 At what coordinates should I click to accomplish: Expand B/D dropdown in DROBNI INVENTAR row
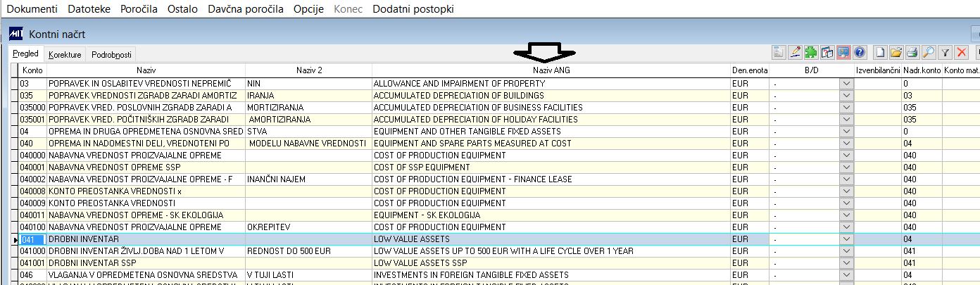pyautogui.click(x=847, y=239)
